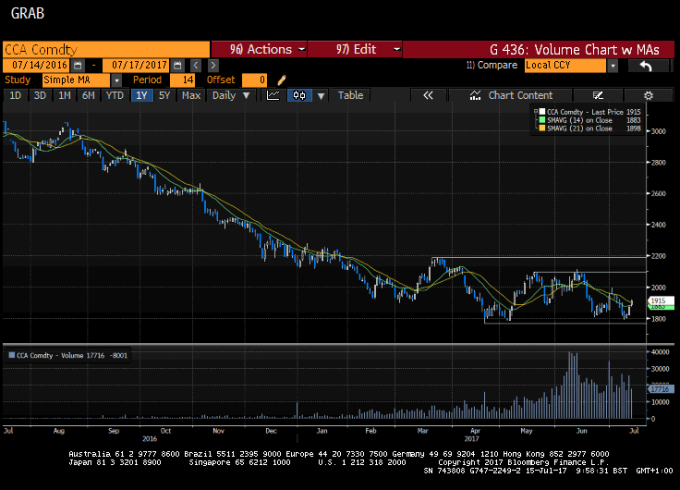
Task: Select the 1Y time range
Action: pos(142,95)
